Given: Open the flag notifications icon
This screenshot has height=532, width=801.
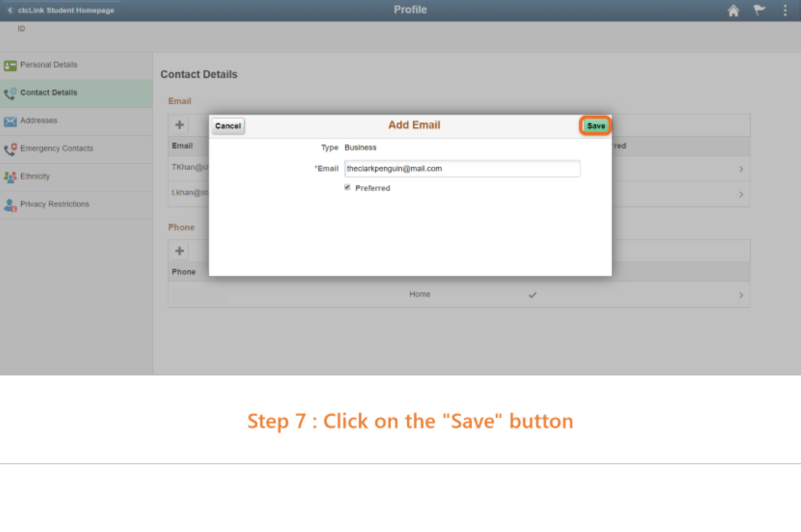Looking at the screenshot, I should pos(759,10).
